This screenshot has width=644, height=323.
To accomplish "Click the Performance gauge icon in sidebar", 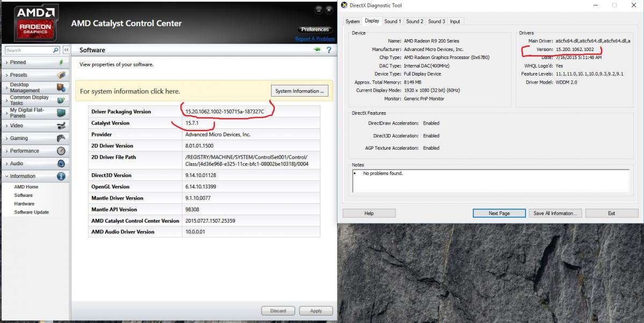I will (x=61, y=151).
